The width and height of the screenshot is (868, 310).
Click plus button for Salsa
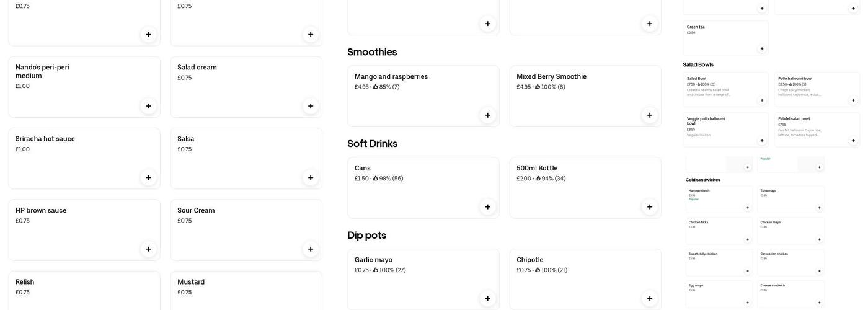[x=311, y=178]
